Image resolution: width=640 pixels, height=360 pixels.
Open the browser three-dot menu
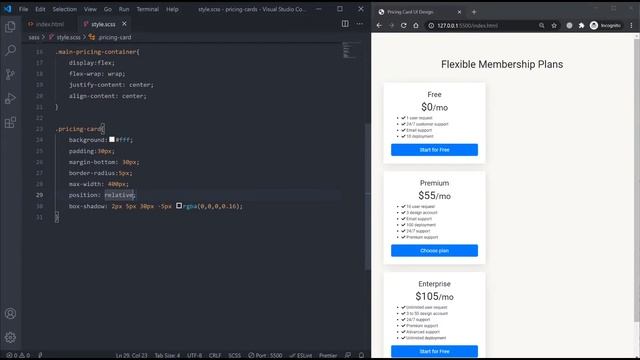(631, 25)
